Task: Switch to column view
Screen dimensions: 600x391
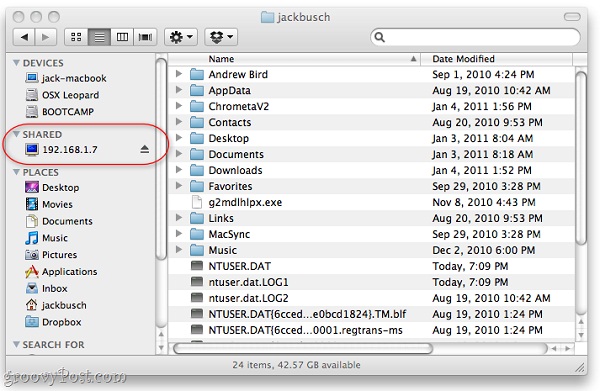Action: pyautogui.click(x=122, y=37)
